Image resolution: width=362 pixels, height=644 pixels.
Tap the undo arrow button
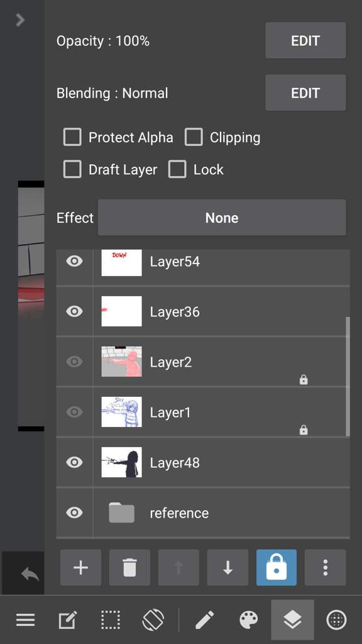click(30, 574)
